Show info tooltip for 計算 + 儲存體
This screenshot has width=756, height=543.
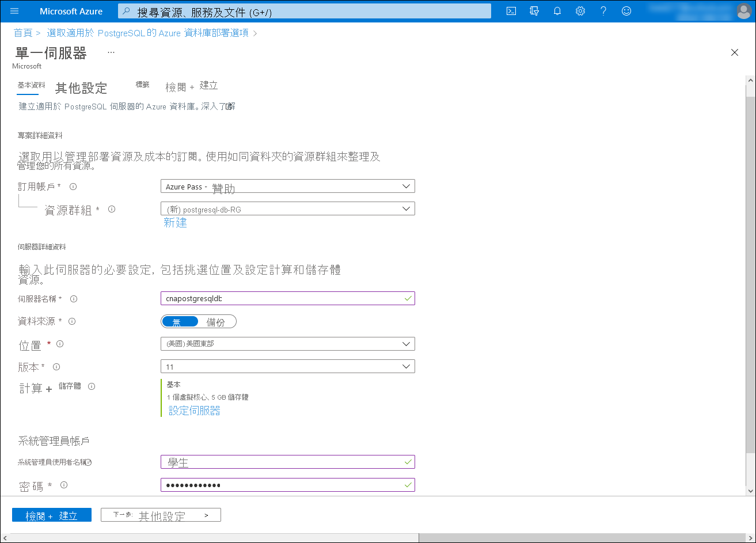tap(92, 386)
